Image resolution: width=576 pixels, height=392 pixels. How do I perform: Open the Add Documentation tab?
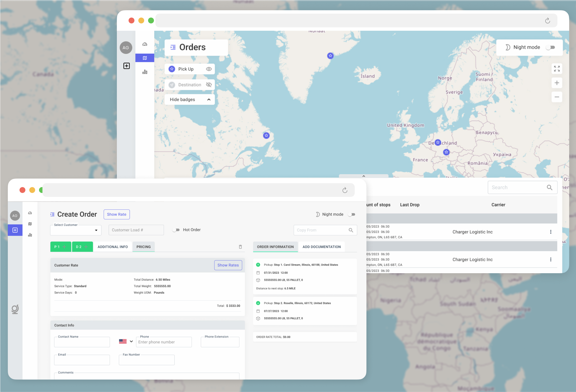(322, 247)
